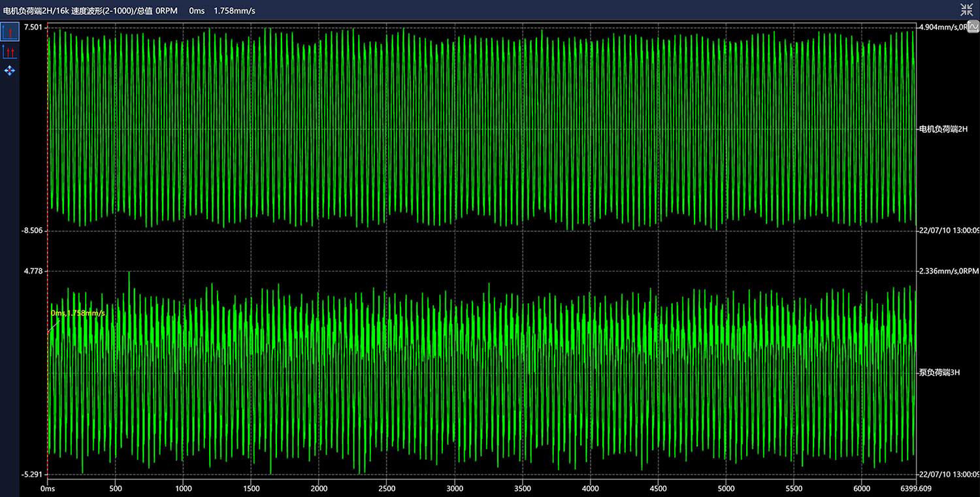This screenshot has height=497, width=980.
Task: Select the single cursor tool
Action: click(x=10, y=31)
